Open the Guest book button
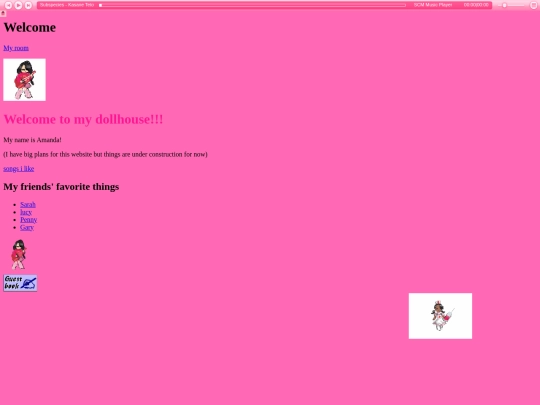The image size is (540, 405). pos(20,283)
